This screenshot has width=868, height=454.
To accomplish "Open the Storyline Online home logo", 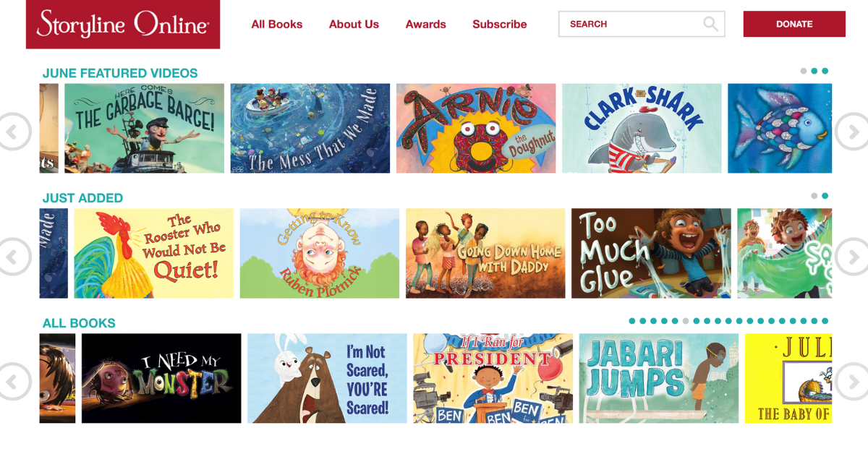I will pos(123,25).
